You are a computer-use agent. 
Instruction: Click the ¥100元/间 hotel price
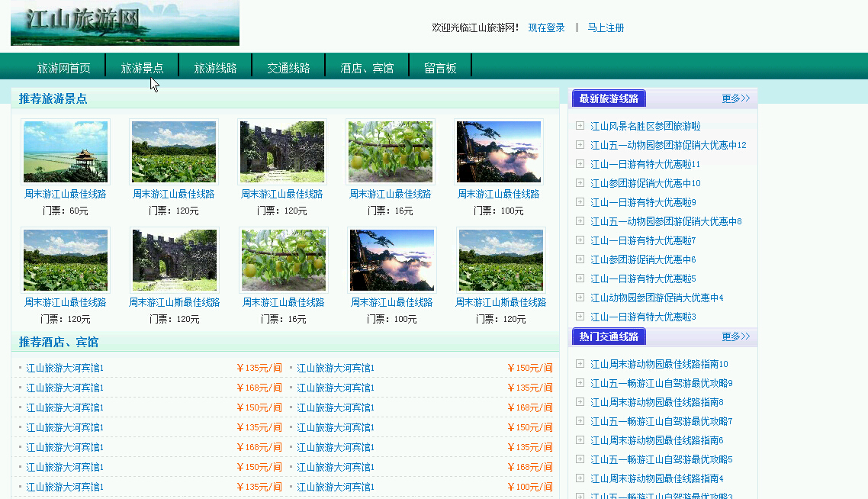point(530,488)
